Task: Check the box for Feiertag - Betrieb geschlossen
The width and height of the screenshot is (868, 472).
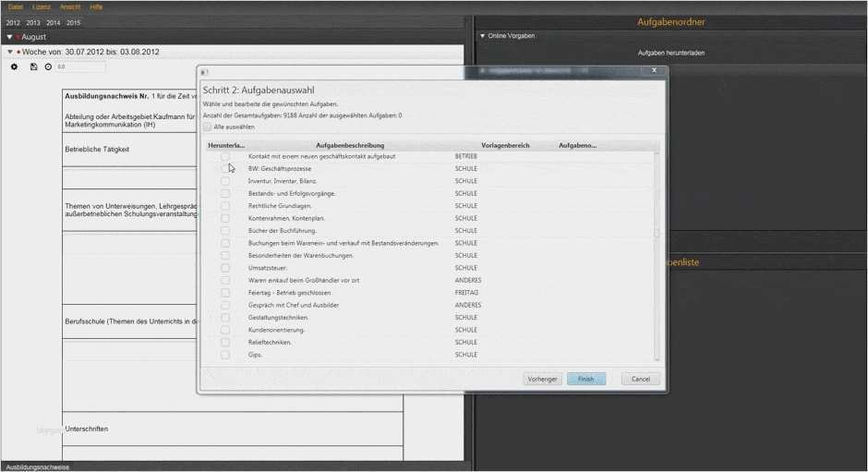Action: coord(225,293)
